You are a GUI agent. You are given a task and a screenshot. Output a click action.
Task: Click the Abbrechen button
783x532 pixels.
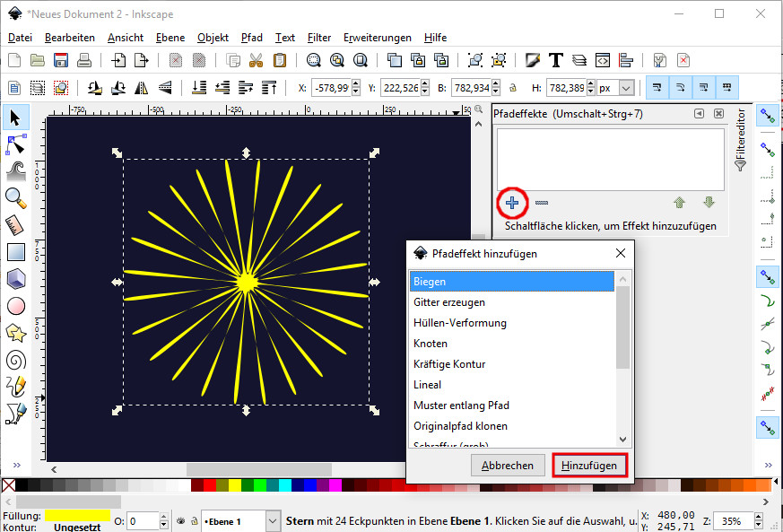pyautogui.click(x=508, y=465)
